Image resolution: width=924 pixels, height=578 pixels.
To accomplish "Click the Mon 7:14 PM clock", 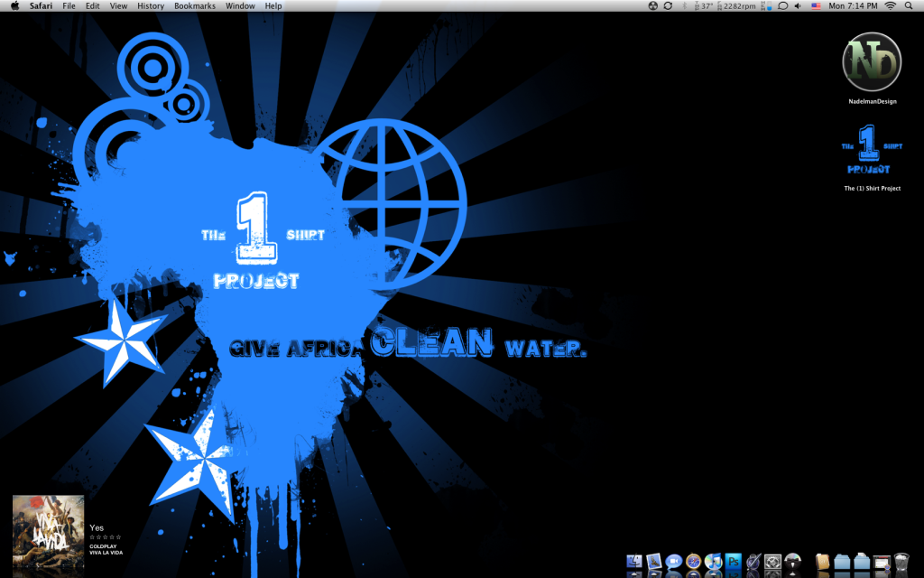I will coord(853,6).
